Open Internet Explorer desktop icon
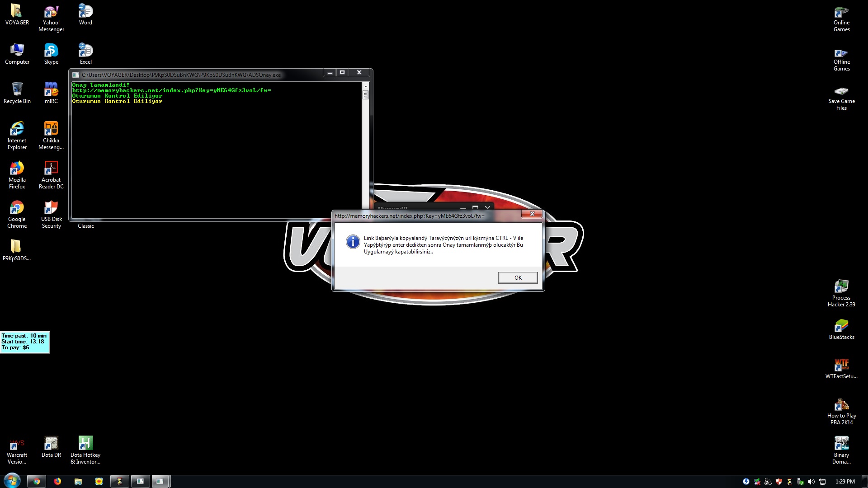Screen dimensions: 868x488 pyautogui.click(x=17, y=136)
